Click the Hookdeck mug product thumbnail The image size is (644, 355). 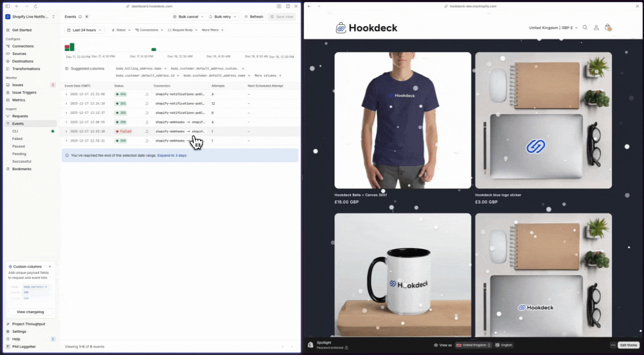[402, 275]
